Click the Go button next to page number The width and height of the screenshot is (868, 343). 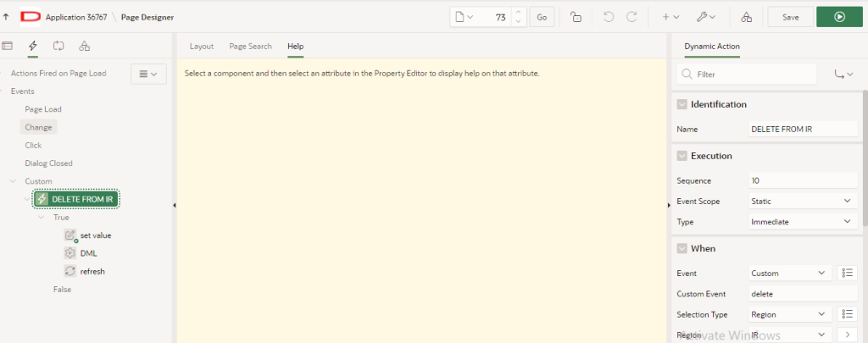[x=542, y=16]
